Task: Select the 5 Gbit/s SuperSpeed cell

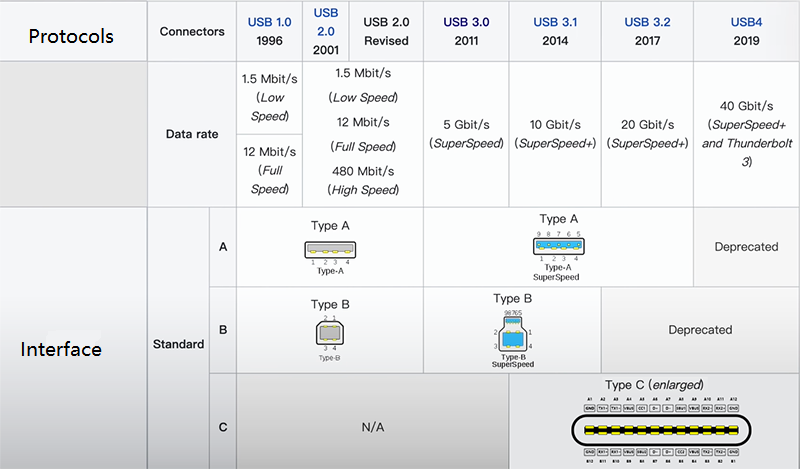Action: [466, 134]
